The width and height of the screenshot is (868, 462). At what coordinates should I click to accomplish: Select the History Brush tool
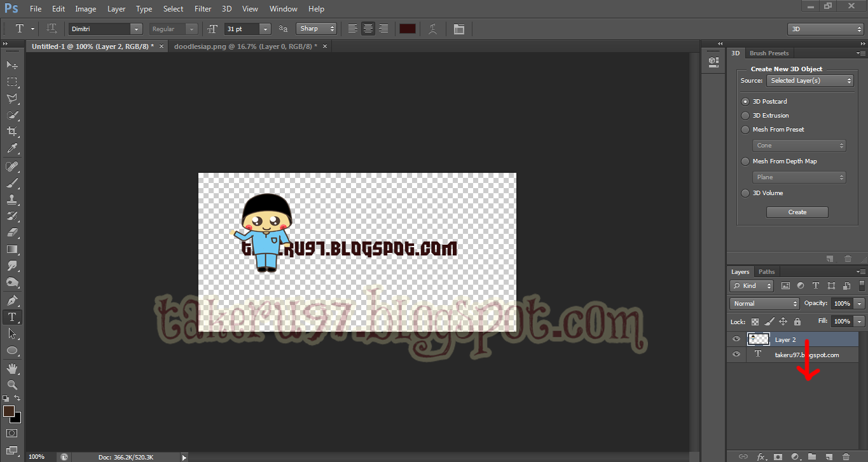pos(12,216)
